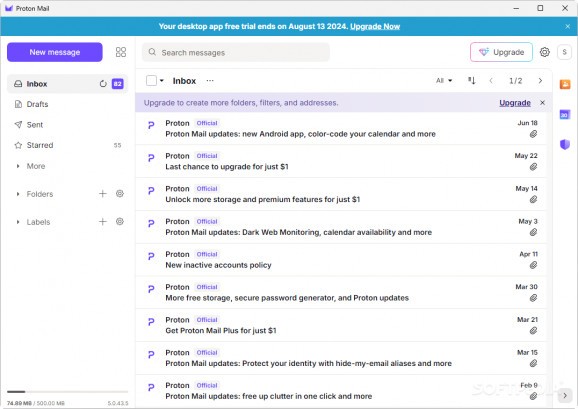Click the Official badge on Jun 18 message
The width and height of the screenshot is (578, 409).
point(207,123)
